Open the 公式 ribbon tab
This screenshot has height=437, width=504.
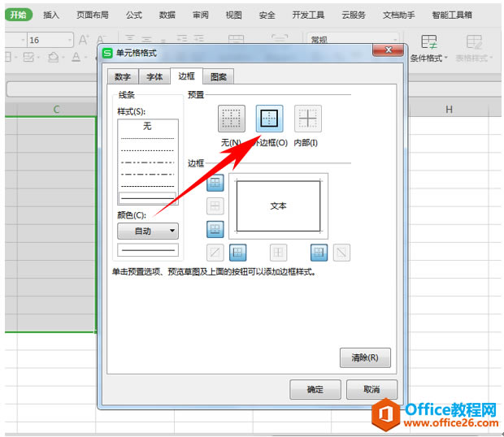(134, 15)
